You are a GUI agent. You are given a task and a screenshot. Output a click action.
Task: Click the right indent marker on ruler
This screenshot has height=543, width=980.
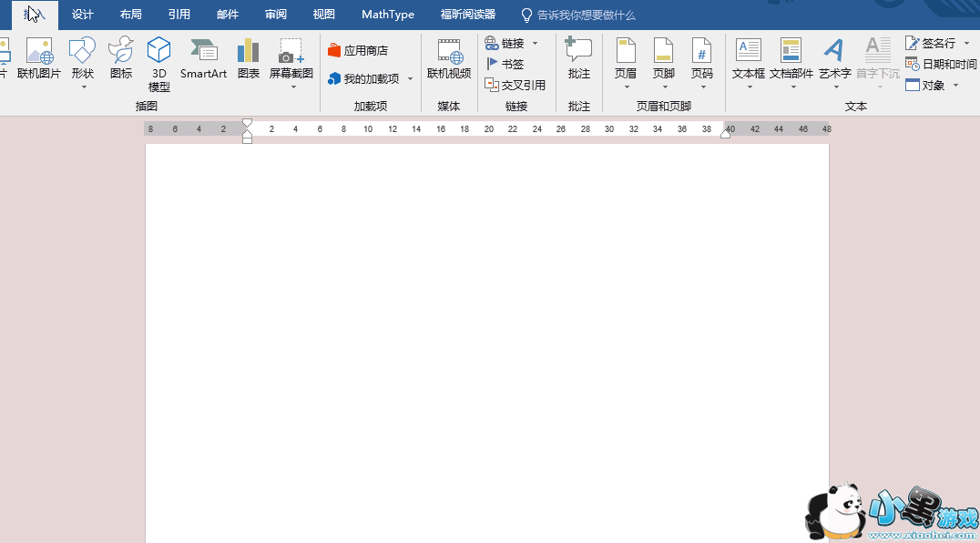(x=725, y=134)
